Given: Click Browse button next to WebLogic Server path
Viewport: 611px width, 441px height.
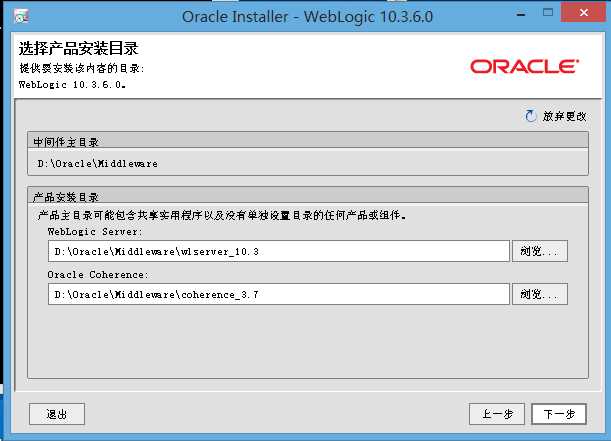Looking at the screenshot, I should (x=539, y=251).
